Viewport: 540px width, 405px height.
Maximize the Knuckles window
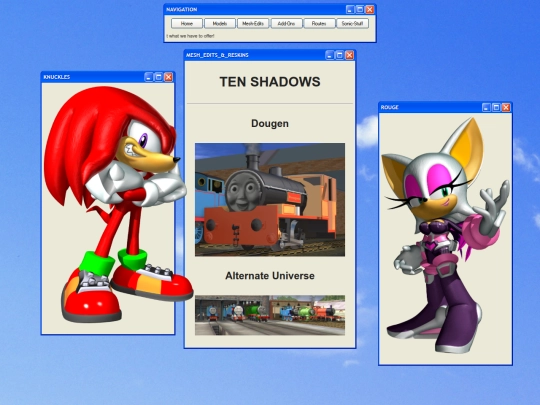159,77
